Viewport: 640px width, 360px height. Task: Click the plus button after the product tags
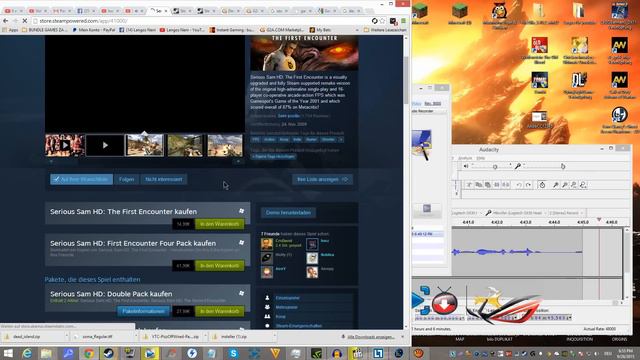[341, 140]
